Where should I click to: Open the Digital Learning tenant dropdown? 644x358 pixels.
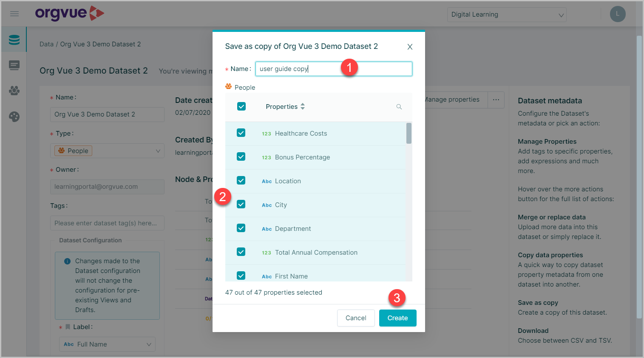pos(507,14)
